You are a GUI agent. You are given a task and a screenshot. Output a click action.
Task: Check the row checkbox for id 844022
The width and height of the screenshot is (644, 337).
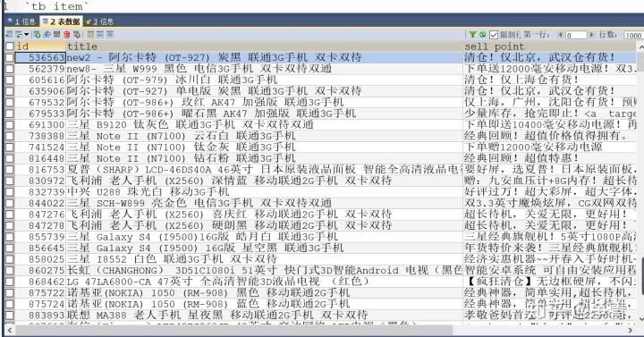click(x=10, y=203)
